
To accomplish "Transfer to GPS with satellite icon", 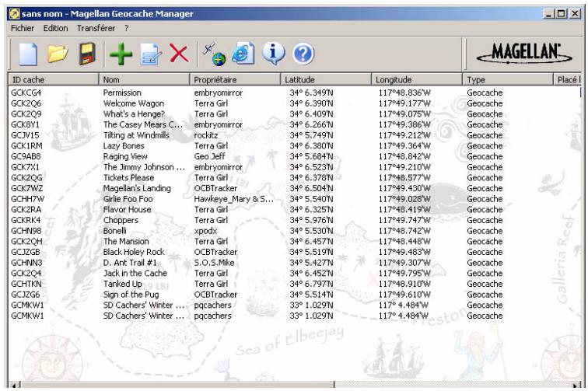I will pyautogui.click(x=214, y=54).
